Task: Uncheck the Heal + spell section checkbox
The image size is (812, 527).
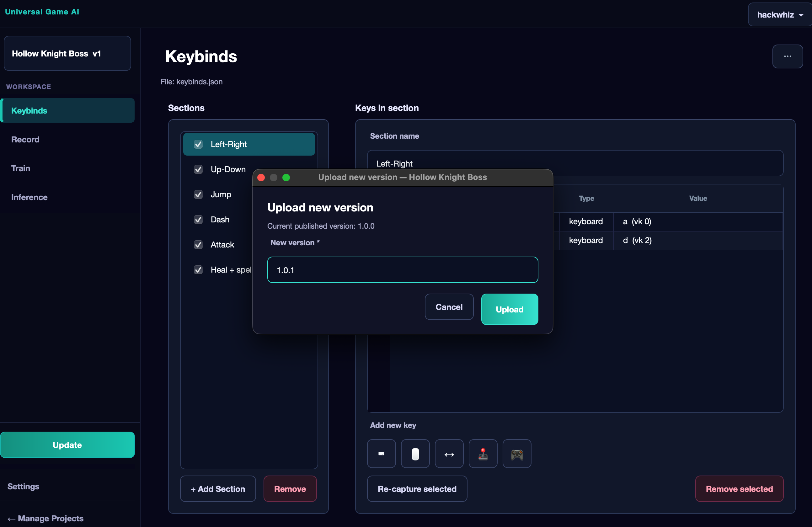Action: click(198, 270)
